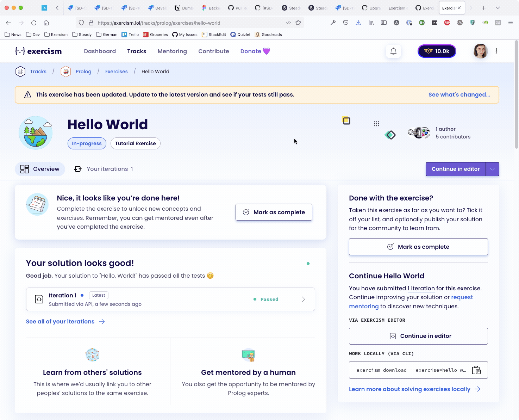
Task: Click the Prolog track icon in breadcrumb
Action: click(x=66, y=72)
